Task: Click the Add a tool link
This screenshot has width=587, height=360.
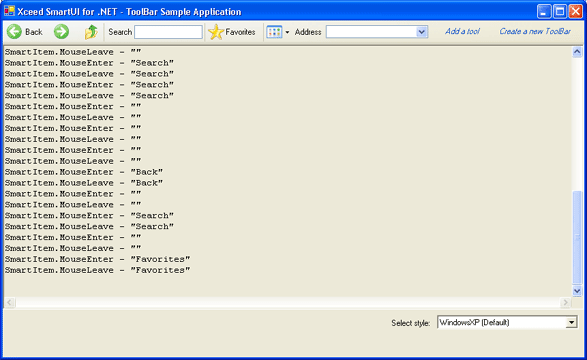Action: (x=462, y=31)
